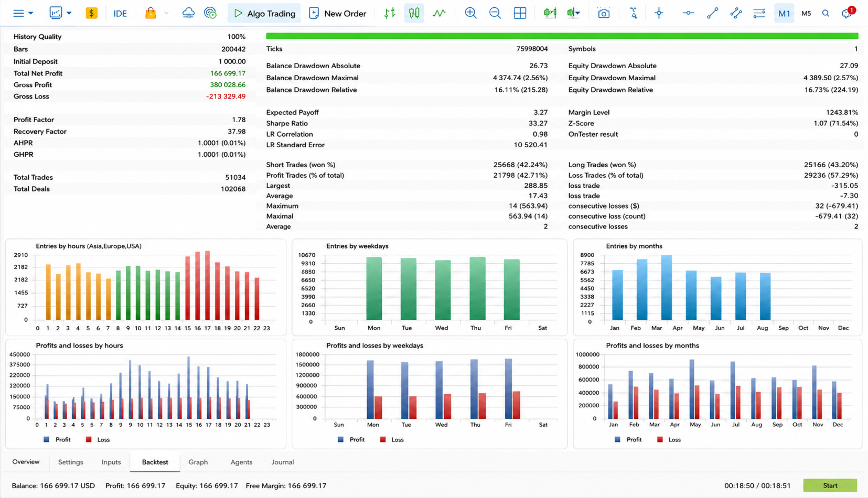The height and width of the screenshot is (498, 868).
Task: Switch chart to bar chart mode
Action: coord(390,13)
